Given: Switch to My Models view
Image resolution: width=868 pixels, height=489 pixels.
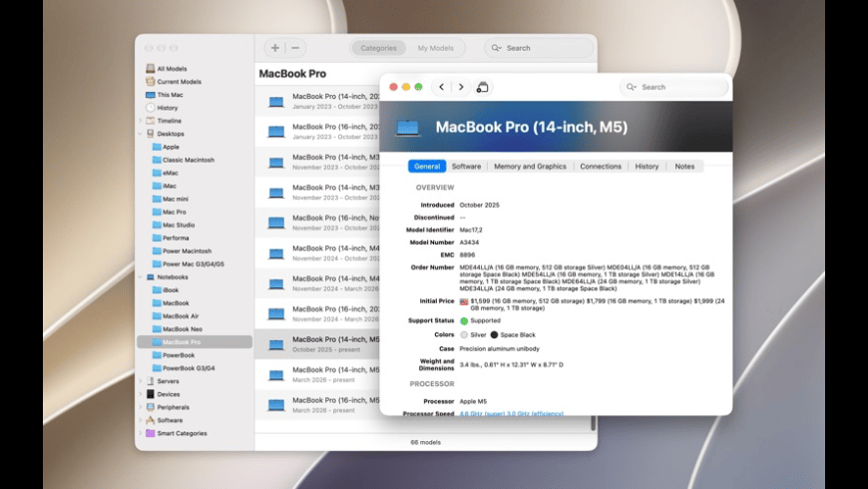Looking at the screenshot, I should [x=435, y=48].
